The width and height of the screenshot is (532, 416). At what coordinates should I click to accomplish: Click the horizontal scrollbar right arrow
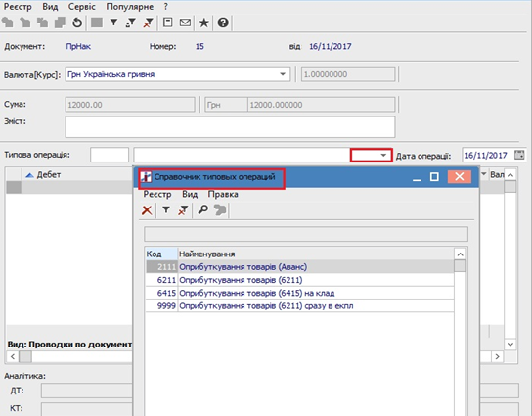[497, 356]
